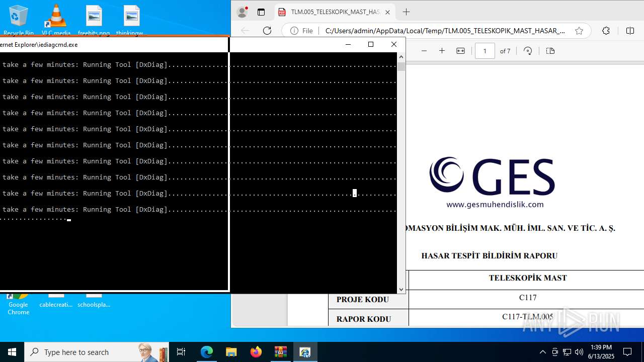Viewport: 644px width, 362px height.
Task: Click volume icon in system tray
Action: point(579,352)
